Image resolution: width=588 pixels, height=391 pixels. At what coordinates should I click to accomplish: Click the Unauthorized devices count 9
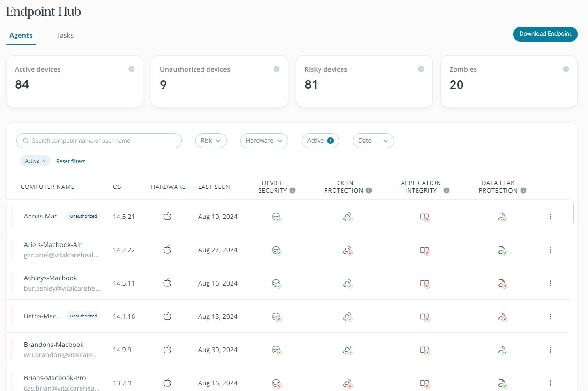pos(163,84)
